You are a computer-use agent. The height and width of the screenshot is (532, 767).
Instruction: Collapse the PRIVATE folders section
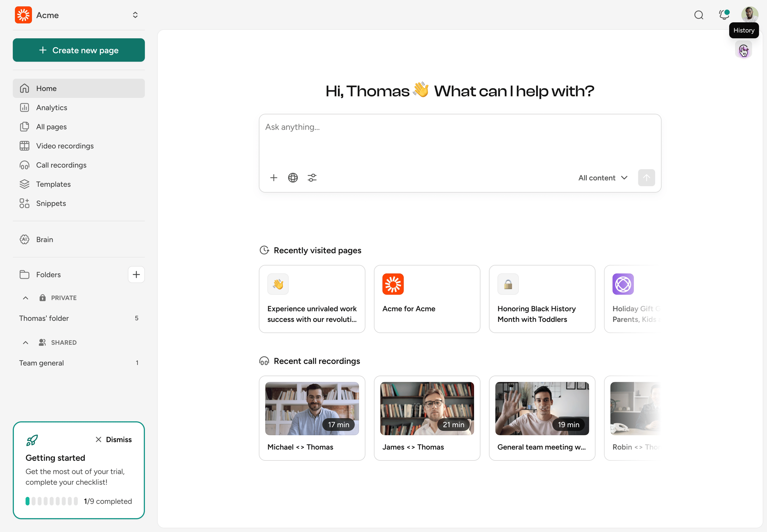(25, 298)
